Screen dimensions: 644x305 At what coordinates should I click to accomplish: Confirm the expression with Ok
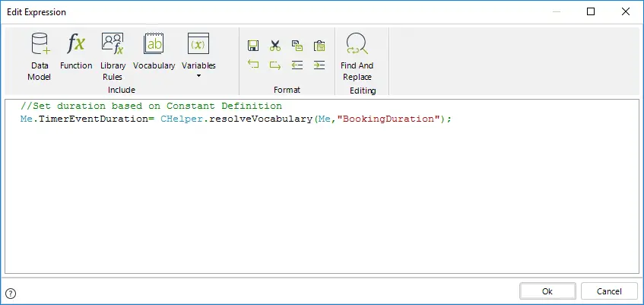[547, 291]
